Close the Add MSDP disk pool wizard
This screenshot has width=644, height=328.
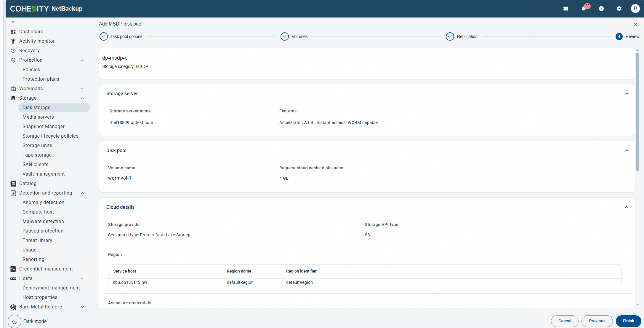(635, 25)
